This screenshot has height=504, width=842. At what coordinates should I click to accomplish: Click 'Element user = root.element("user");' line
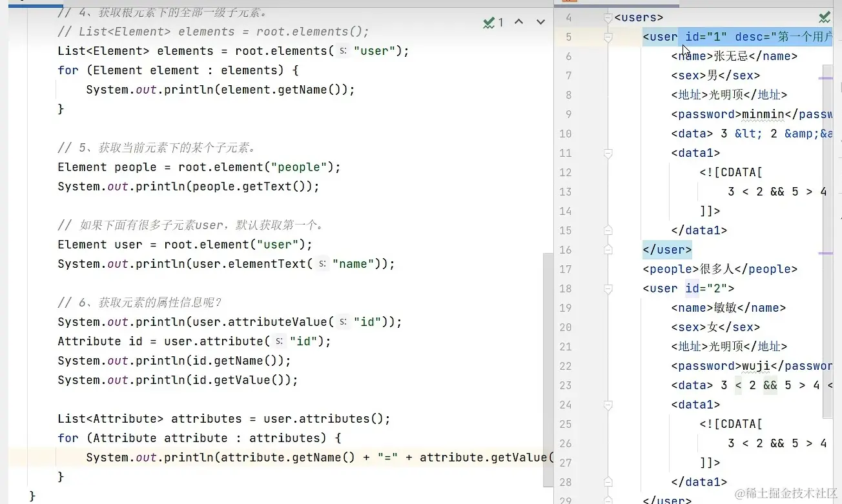185,245
